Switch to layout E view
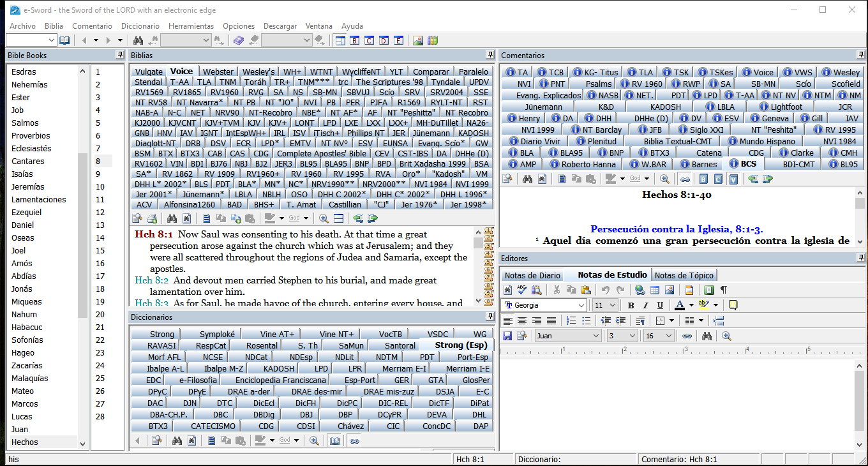This screenshot has width=868, height=466. coord(399,40)
